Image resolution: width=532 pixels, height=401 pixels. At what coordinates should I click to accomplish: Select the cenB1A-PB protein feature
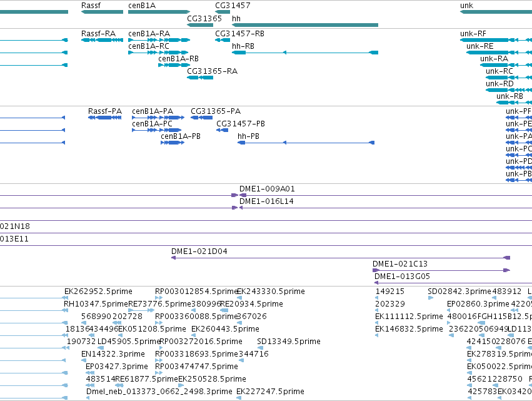pyautogui.click(x=173, y=143)
